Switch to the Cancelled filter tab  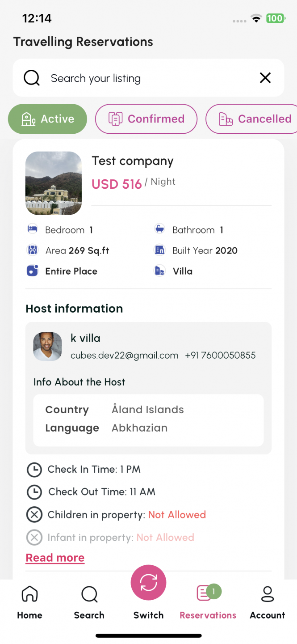pyautogui.click(x=251, y=119)
